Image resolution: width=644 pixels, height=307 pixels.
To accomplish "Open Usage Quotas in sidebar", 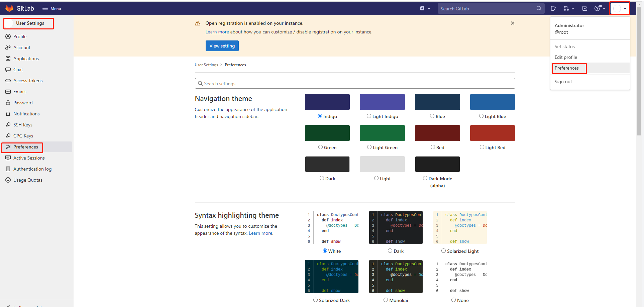I will pos(28,180).
